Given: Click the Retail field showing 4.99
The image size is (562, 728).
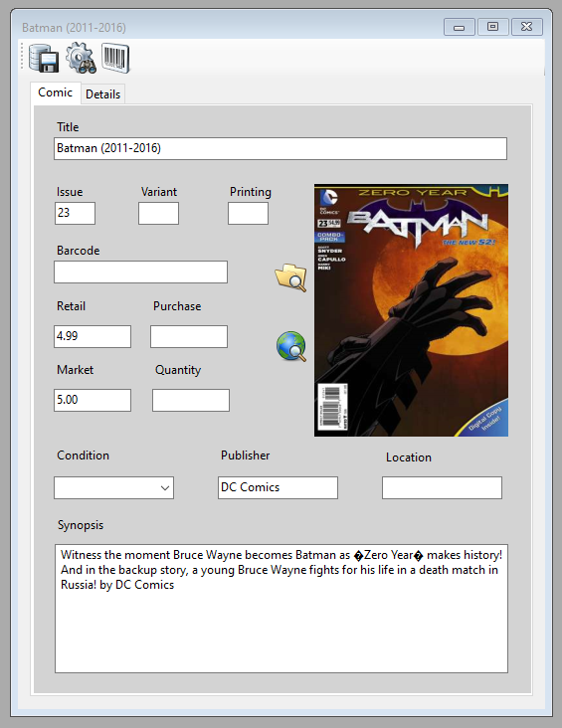Looking at the screenshot, I should 93,336.
